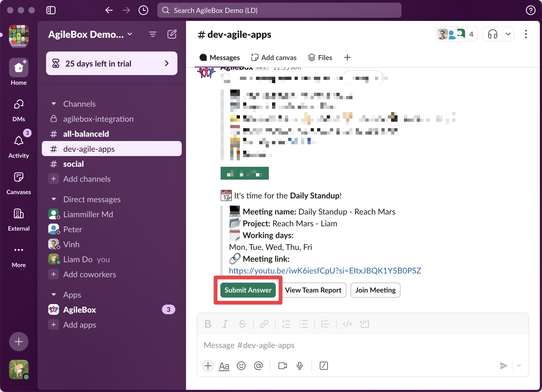Image resolution: width=542 pixels, height=392 pixels.
Task: Toggle the Aa formatting toolbar
Action: (x=224, y=366)
